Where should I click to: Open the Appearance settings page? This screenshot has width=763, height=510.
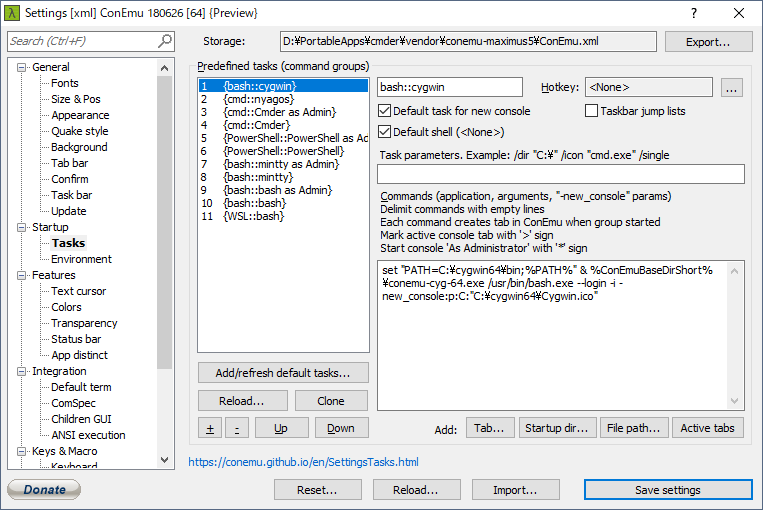click(x=80, y=115)
